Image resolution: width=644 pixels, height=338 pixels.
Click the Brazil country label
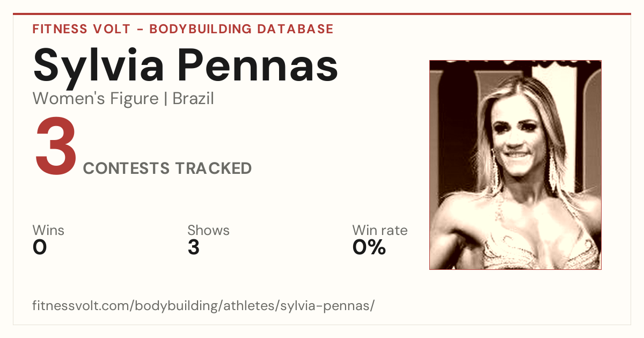coord(193,99)
